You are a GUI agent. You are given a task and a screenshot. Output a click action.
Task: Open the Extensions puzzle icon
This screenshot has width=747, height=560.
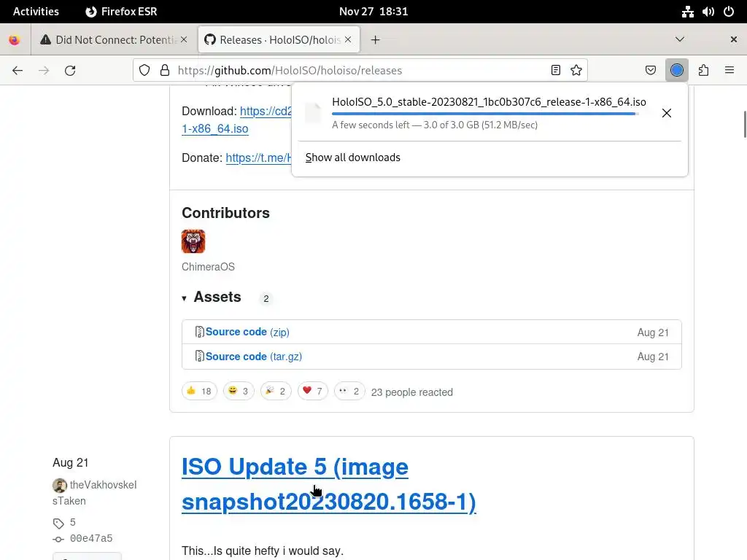[x=703, y=71]
